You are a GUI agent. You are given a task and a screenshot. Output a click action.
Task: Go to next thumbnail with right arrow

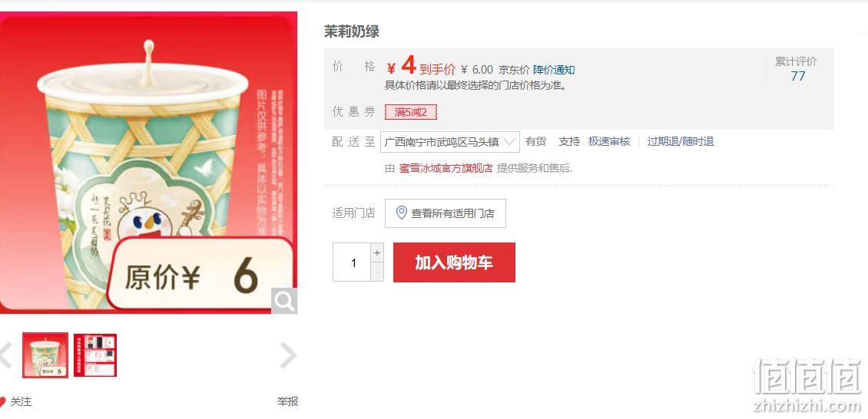point(288,355)
